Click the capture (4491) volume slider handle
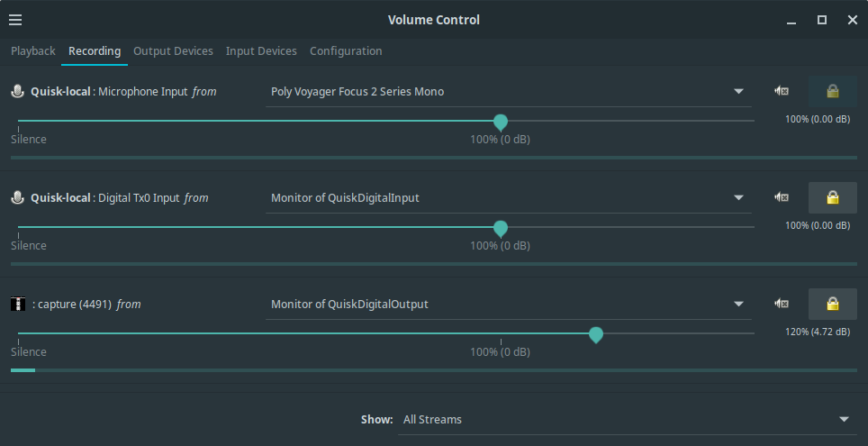 [x=595, y=334]
